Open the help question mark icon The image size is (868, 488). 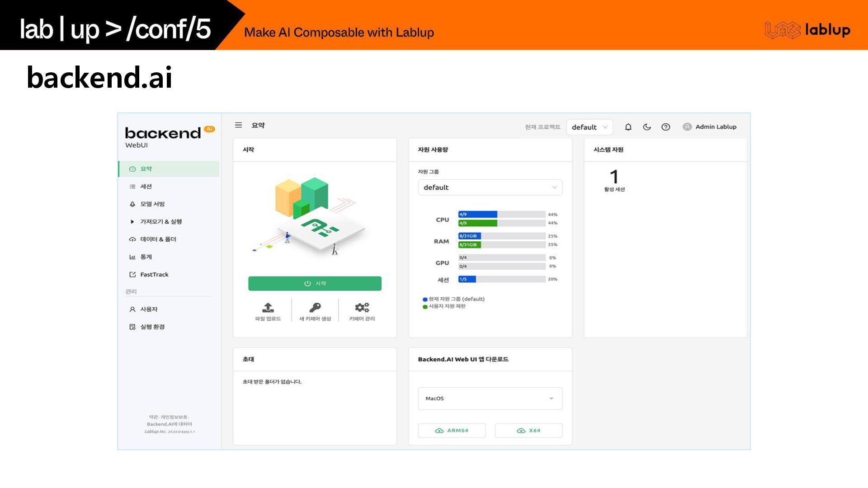[665, 127]
